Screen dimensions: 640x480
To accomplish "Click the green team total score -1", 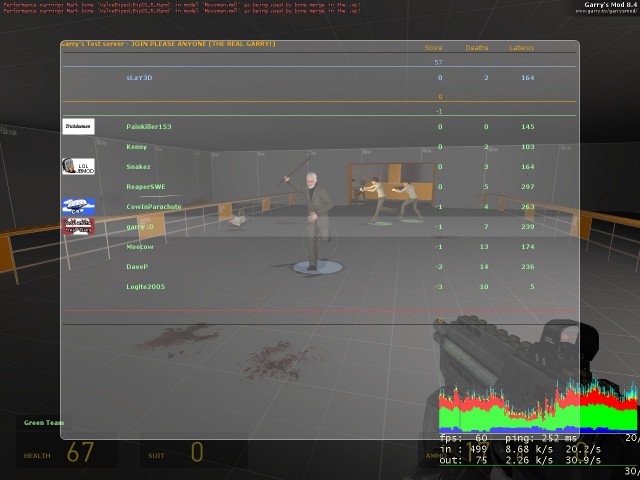I will point(439,111).
